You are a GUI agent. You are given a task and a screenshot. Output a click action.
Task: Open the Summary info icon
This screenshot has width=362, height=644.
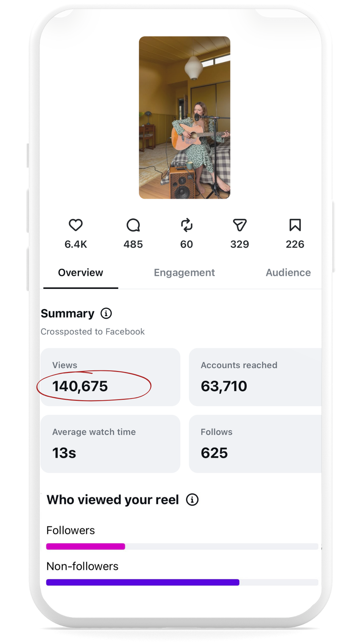(106, 313)
